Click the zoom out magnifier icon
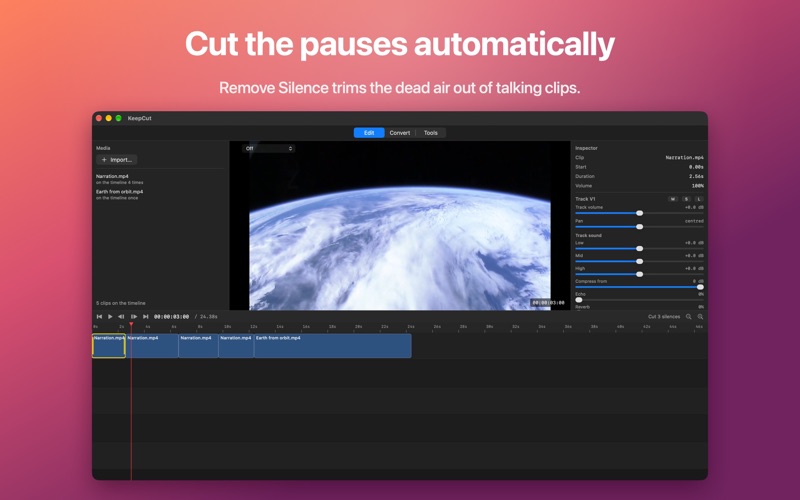Viewport: 800px width, 500px height. tap(689, 317)
